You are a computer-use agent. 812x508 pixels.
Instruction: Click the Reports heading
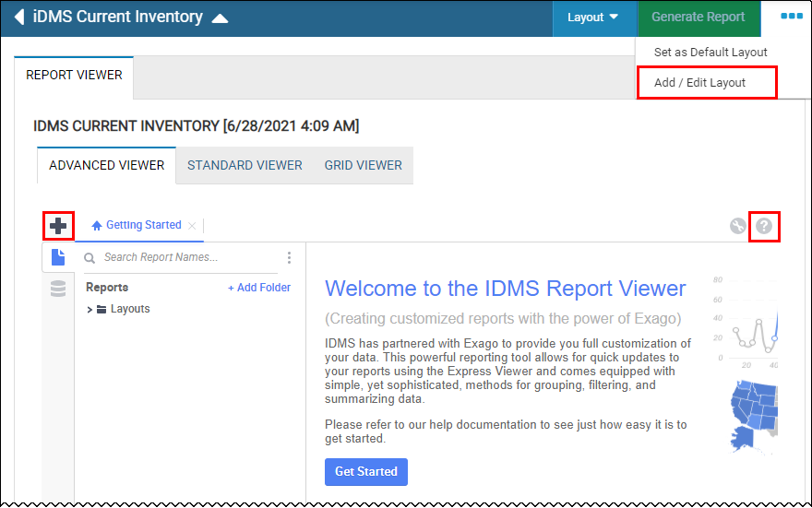(x=107, y=288)
